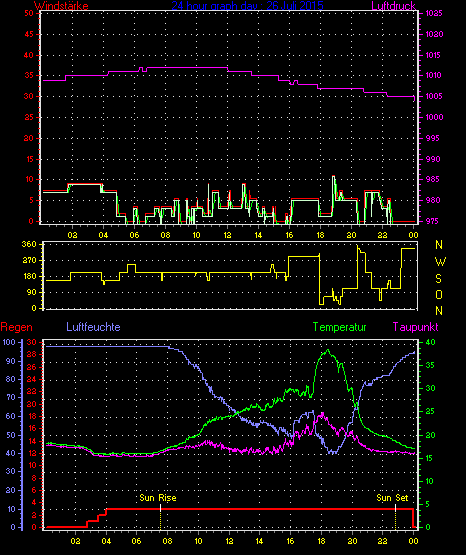Click the 50 wind speed scale value
The width and height of the screenshot is (466, 555).
click(29, 13)
